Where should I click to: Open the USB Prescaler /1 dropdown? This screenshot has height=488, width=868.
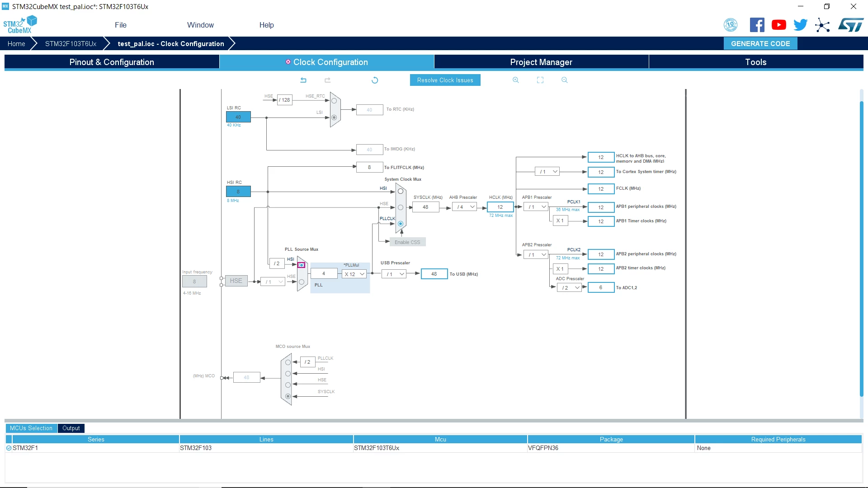pyautogui.click(x=394, y=274)
